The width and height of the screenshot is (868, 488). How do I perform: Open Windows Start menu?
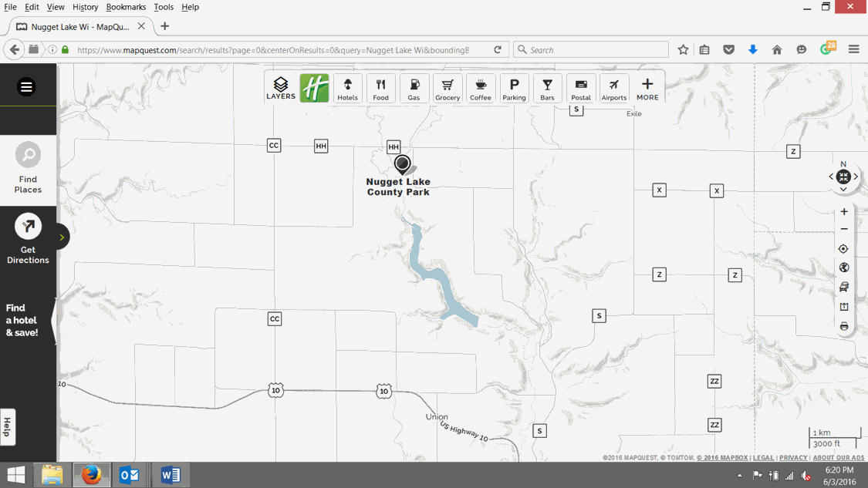pyautogui.click(x=16, y=475)
